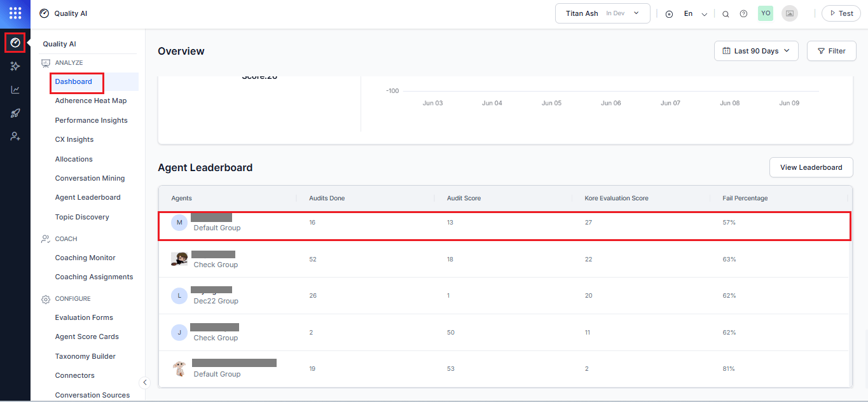Open Coaching Assignments
Image resolution: width=868 pixels, height=402 pixels.
(94, 277)
